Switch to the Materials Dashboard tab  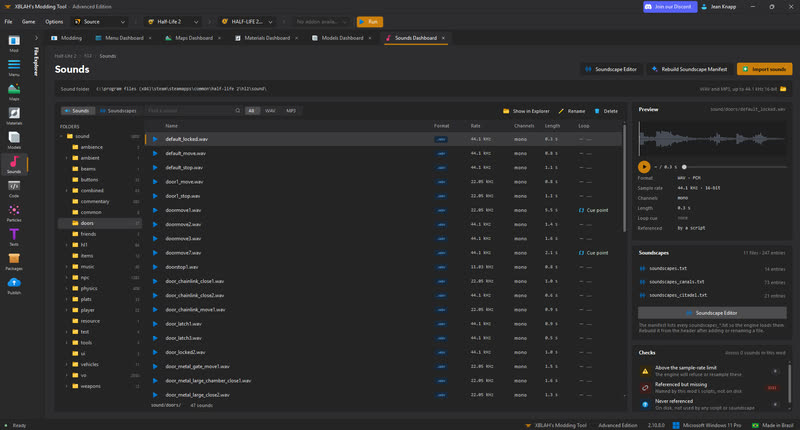[x=263, y=38]
